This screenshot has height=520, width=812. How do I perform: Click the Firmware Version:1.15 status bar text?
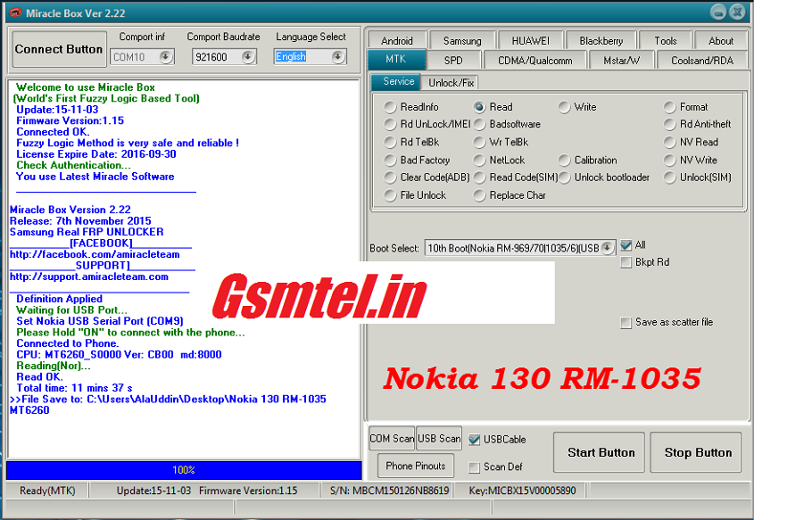click(x=248, y=491)
